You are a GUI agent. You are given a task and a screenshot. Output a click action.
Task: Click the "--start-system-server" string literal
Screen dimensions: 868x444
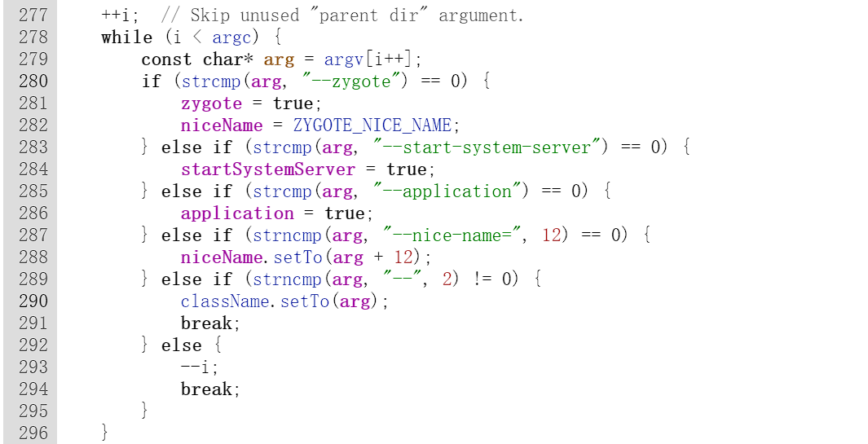pyautogui.click(x=487, y=147)
